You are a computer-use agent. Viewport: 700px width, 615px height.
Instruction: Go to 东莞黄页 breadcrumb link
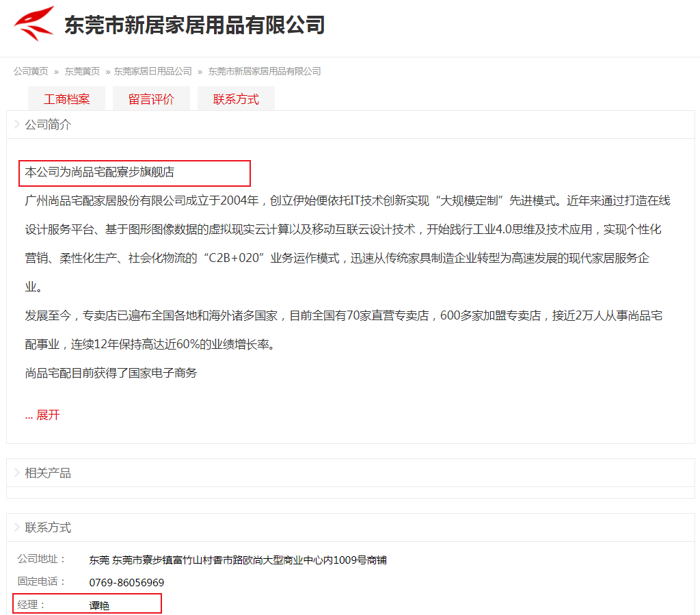click(82, 71)
